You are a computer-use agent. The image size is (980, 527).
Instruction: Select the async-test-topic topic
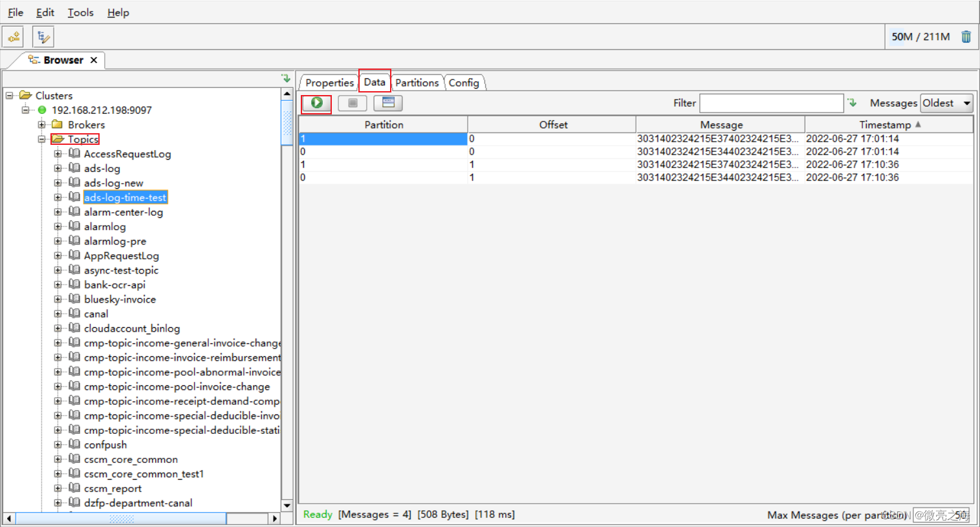(121, 270)
